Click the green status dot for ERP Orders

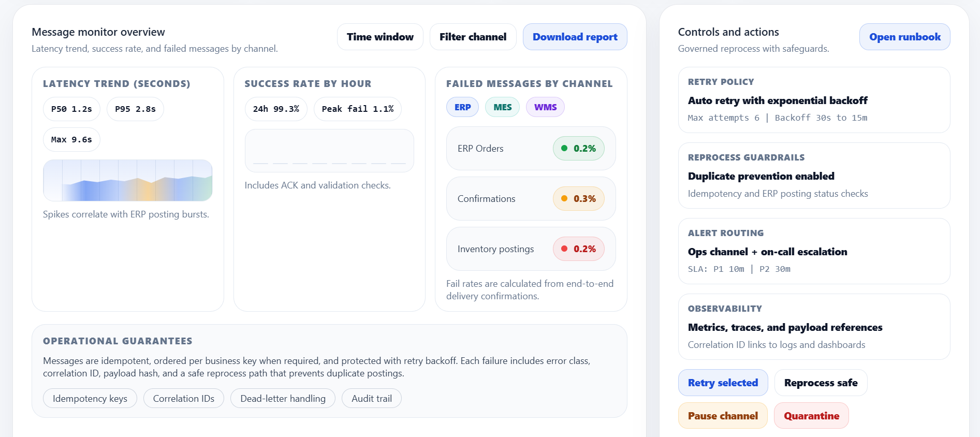(x=564, y=148)
